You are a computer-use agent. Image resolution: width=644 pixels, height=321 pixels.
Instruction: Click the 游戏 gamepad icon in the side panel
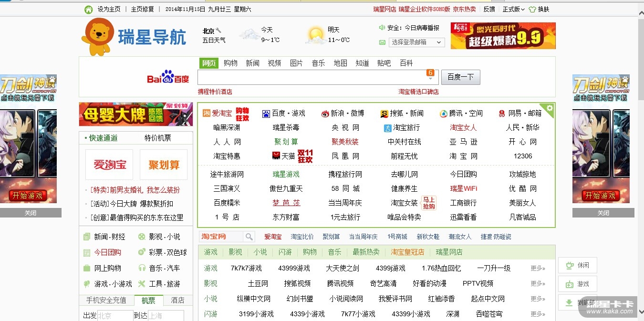click(569, 284)
